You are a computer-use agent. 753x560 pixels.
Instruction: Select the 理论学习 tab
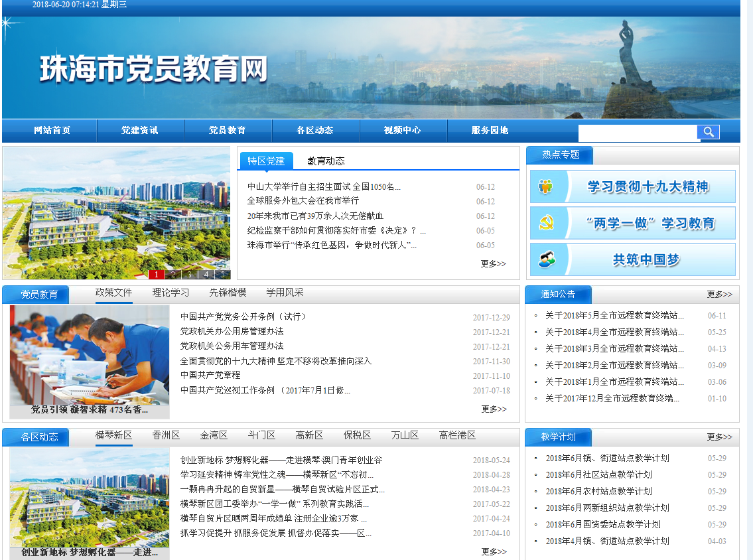(171, 293)
